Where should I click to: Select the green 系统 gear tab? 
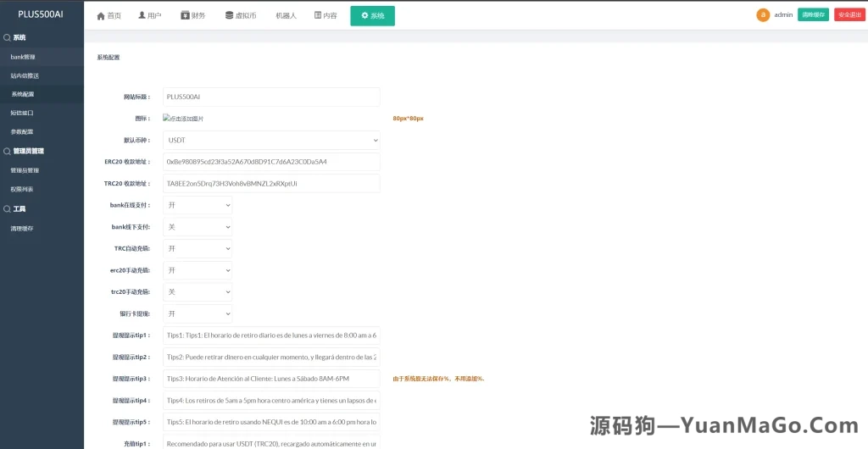click(x=373, y=16)
